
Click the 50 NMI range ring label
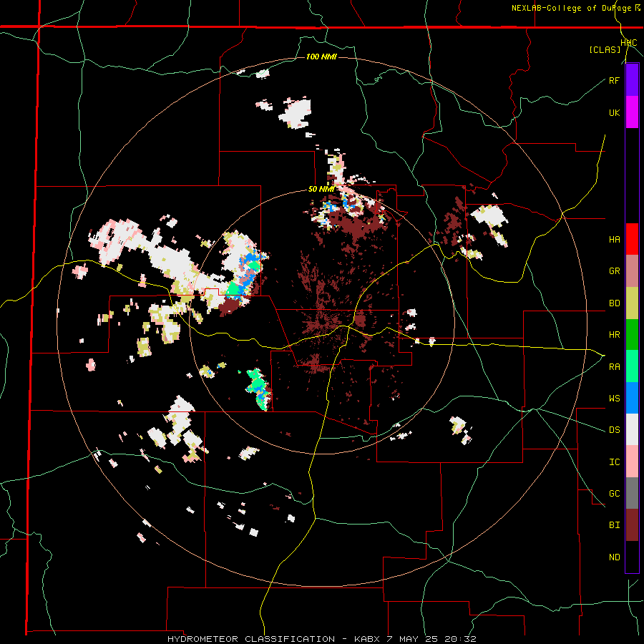tap(321, 189)
